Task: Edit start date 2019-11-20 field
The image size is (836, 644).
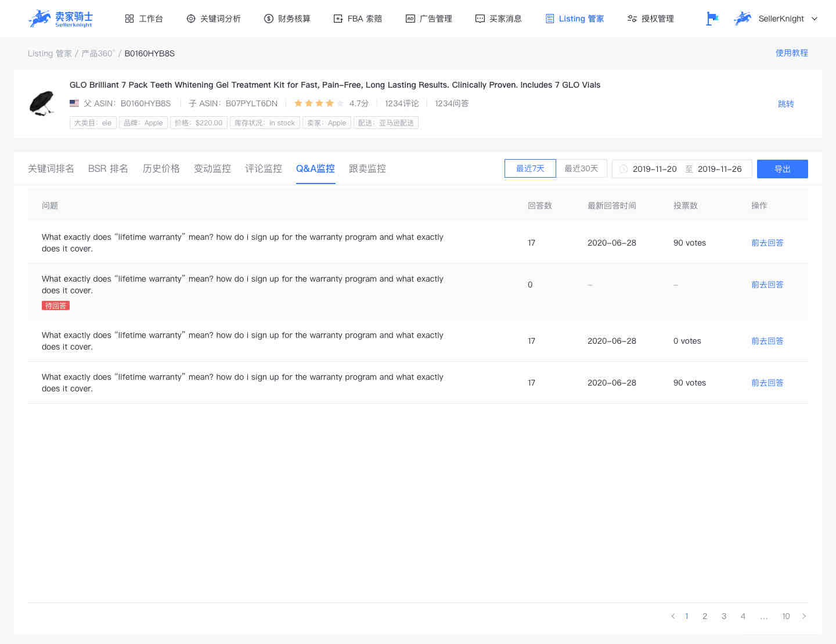Action: click(655, 169)
